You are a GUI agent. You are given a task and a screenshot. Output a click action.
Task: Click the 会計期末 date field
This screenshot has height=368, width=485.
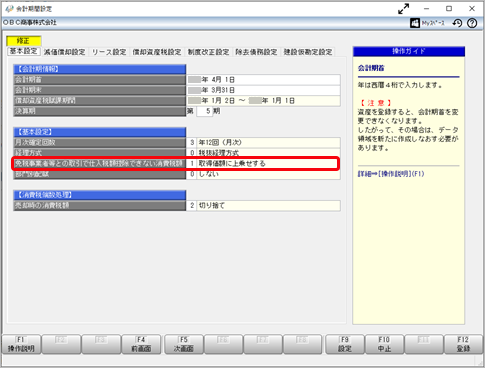(263, 90)
